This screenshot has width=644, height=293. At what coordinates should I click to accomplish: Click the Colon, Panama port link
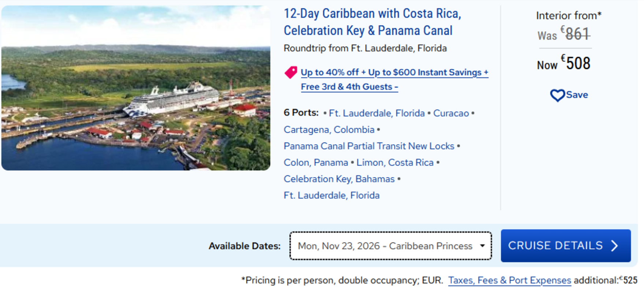point(316,163)
